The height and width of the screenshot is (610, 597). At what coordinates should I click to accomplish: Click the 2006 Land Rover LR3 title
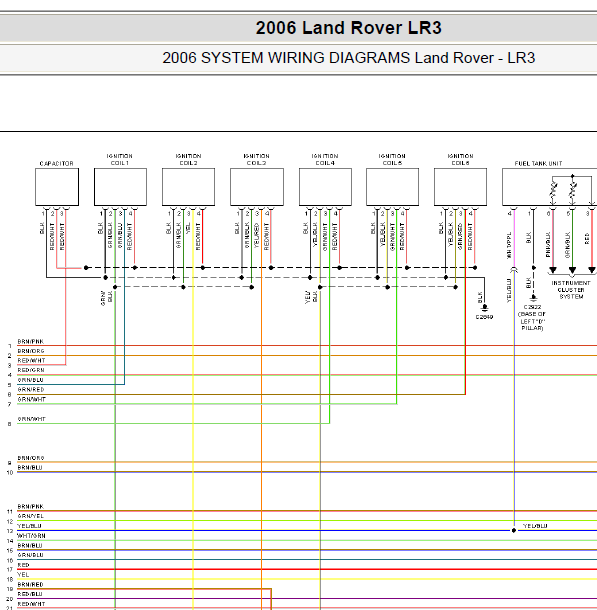(348, 28)
